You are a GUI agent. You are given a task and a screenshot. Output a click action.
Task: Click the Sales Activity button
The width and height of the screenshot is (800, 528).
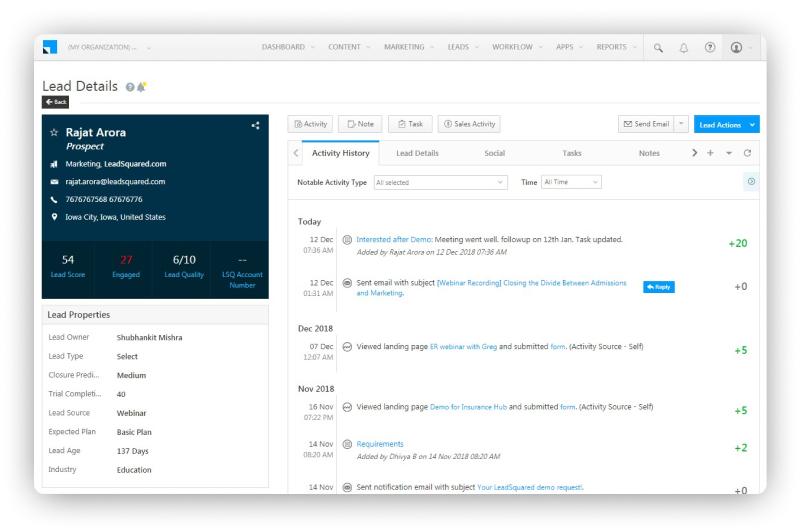tap(469, 124)
